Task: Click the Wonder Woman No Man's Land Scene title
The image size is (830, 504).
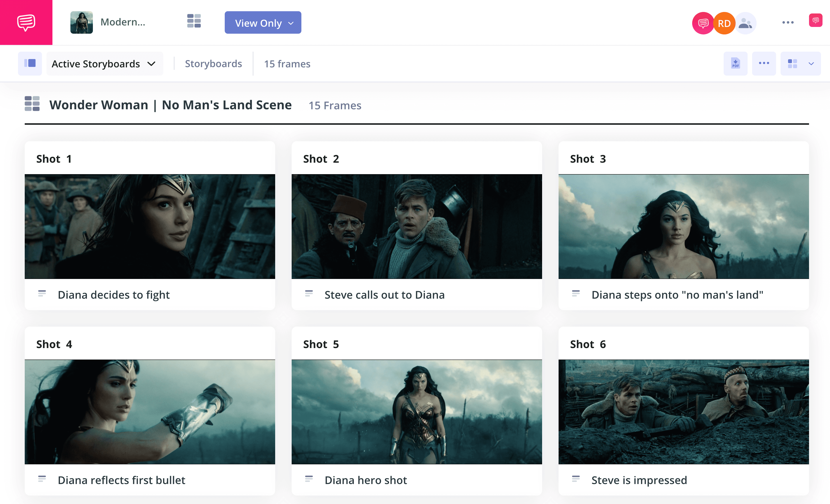Action: tap(171, 105)
